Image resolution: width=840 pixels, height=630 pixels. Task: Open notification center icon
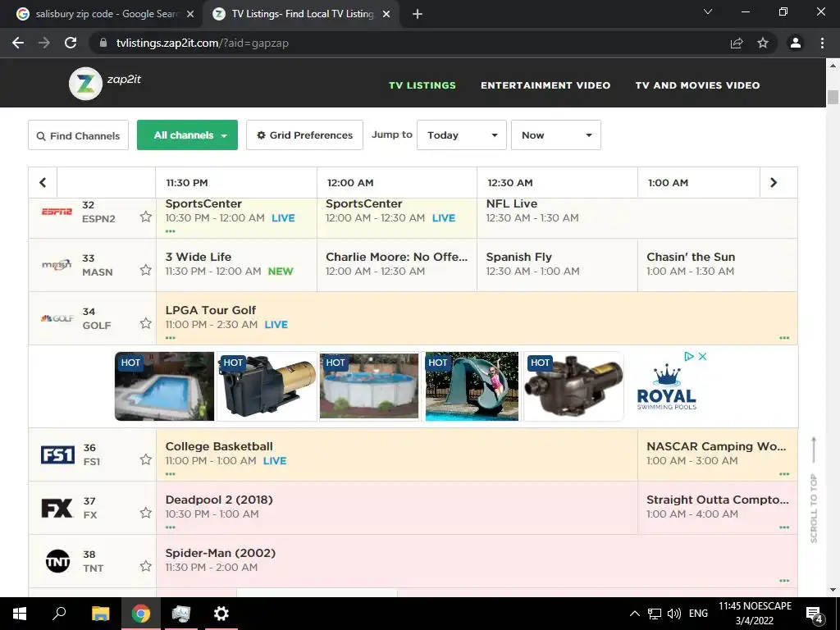click(814, 614)
